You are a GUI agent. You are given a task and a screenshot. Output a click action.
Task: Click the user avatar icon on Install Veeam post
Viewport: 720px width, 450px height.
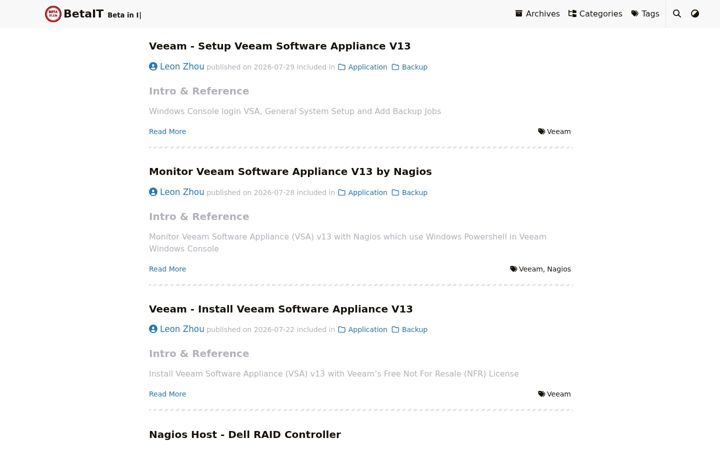coord(153,329)
